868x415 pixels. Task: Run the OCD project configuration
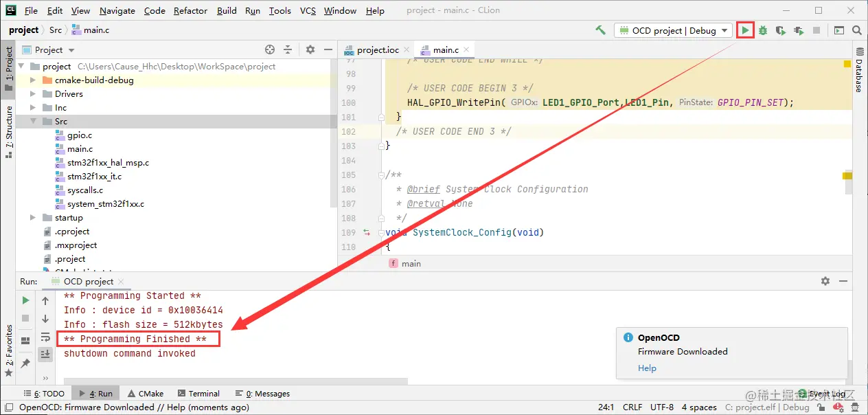point(745,30)
